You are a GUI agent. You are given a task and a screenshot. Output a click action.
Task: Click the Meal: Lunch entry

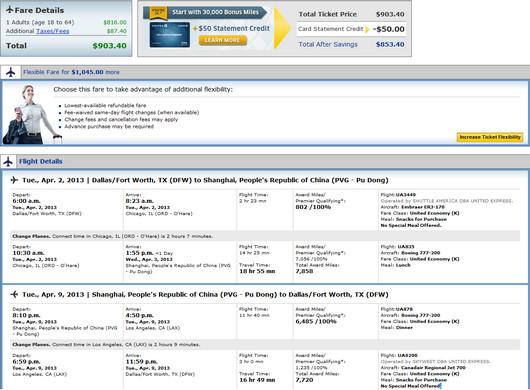click(x=395, y=265)
